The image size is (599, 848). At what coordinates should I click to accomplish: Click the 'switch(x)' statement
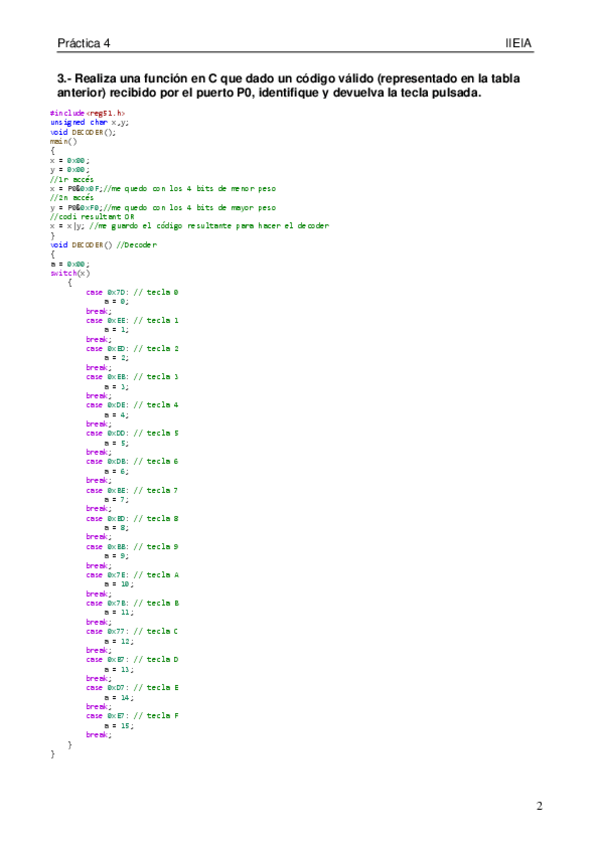[x=70, y=273]
